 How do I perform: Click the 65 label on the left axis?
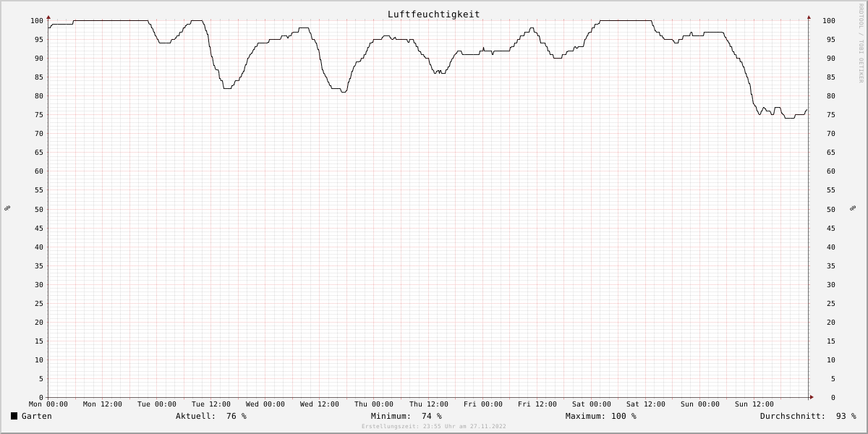click(39, 153)
